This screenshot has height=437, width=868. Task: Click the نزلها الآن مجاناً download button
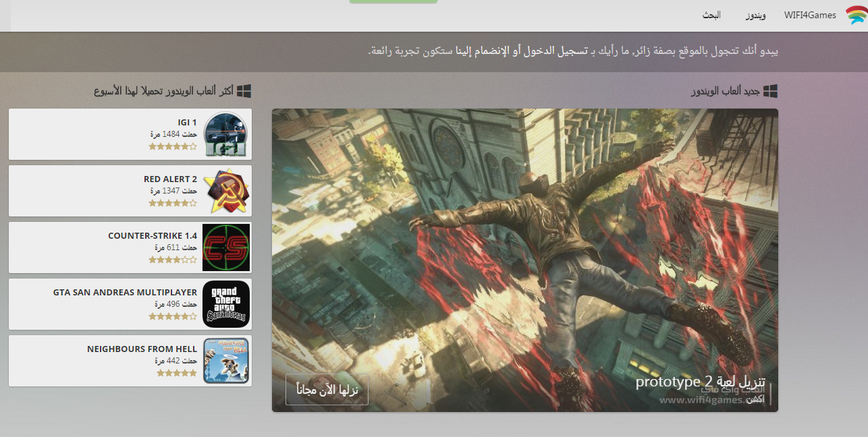327,389
